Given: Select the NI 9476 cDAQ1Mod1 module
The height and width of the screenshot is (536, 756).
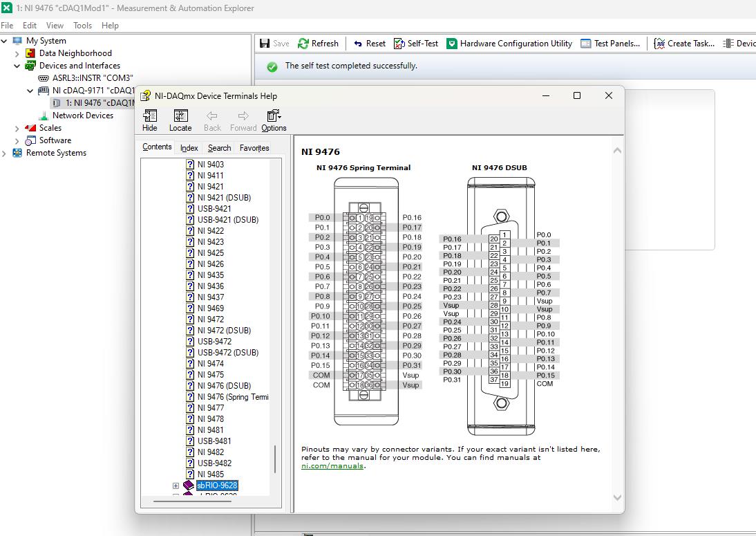Looking at the screenshot, I should pos(100,103).
